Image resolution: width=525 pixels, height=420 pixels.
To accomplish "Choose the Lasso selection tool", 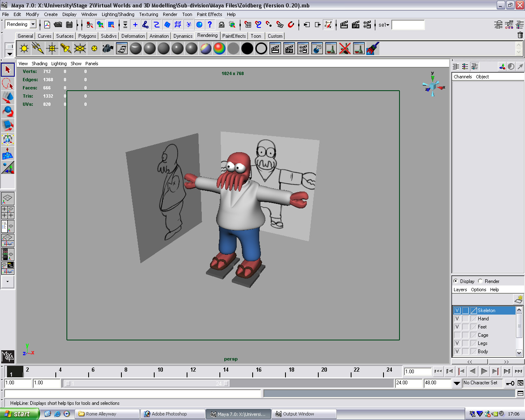I will coord(8,83).
